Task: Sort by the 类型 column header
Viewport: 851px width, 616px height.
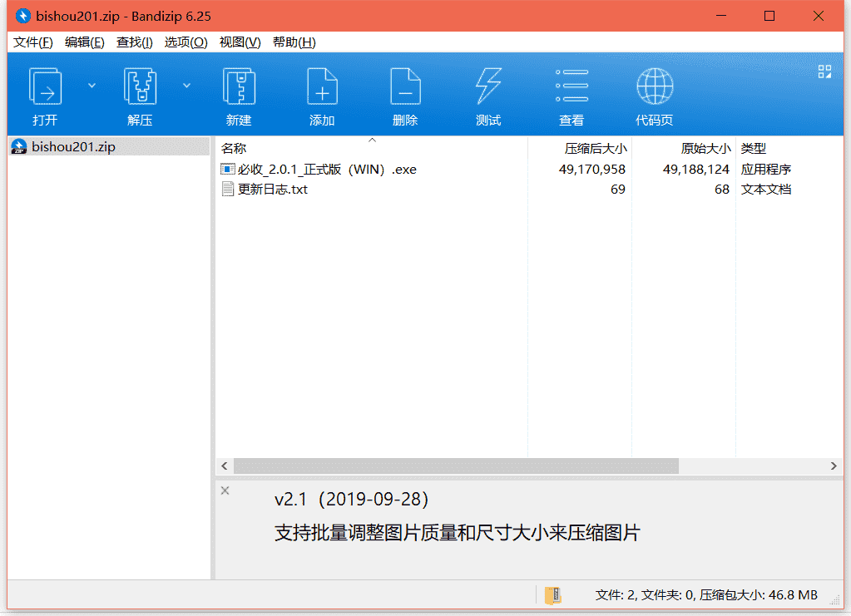Action: coord(754,148)
